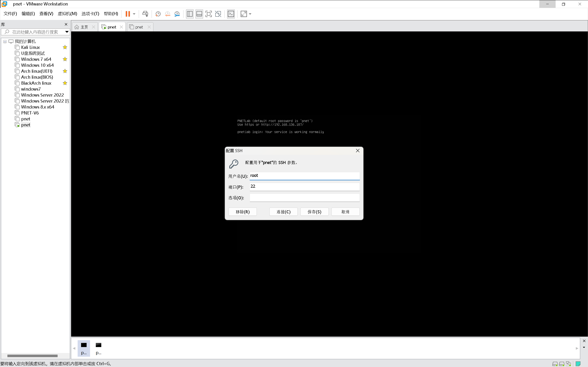This screenshot has height=367, width=588.
Task: Expand library search filter dropdown
Action: click(67, 32)
